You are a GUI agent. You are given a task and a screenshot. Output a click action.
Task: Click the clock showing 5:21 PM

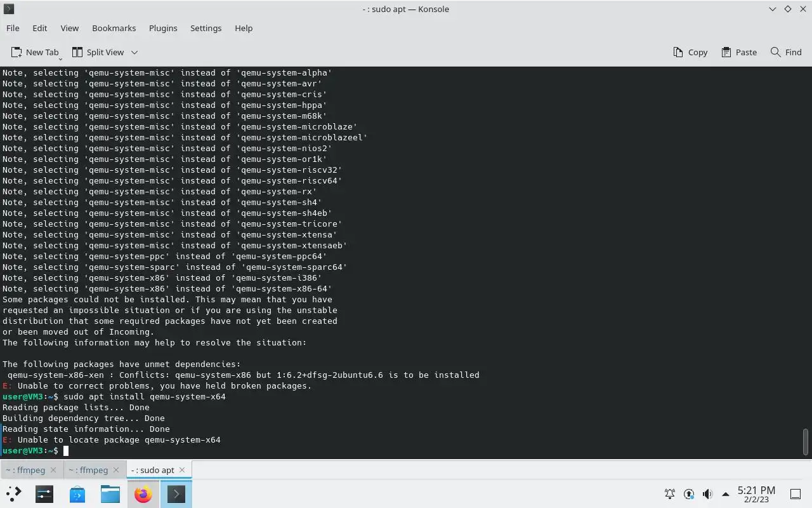coord(756,493)
